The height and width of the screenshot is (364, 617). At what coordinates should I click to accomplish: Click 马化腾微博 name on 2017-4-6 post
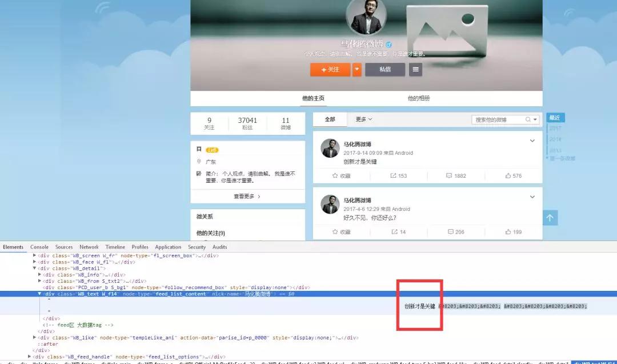[357, 201]
